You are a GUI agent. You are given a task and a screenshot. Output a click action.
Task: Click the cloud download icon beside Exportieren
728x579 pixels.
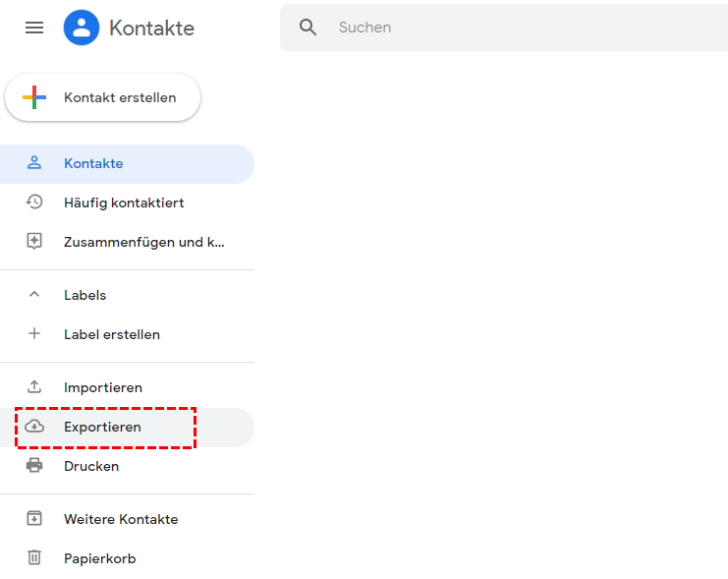(34, 427)
